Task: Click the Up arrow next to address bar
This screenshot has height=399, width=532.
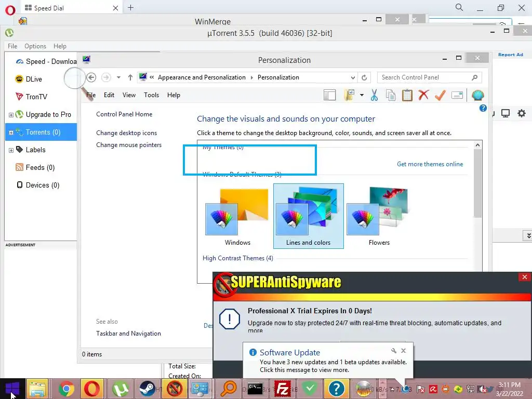Action: (130, 77)
